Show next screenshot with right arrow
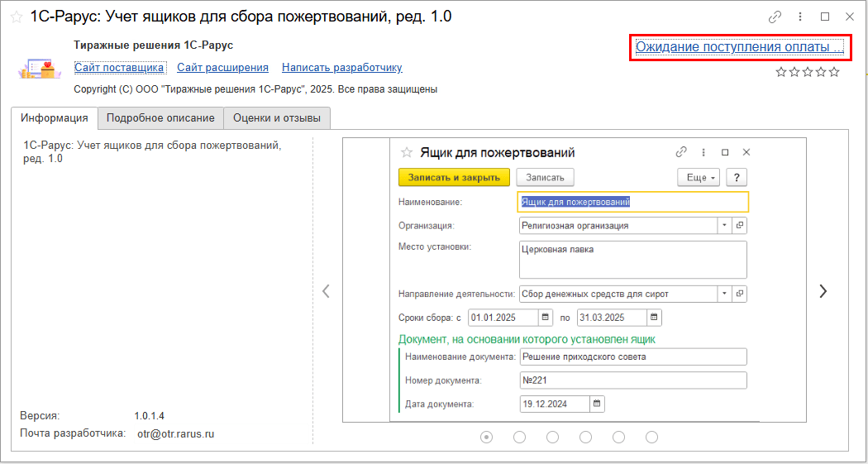Viewport: 868px width, 464px height. point(823,291)
